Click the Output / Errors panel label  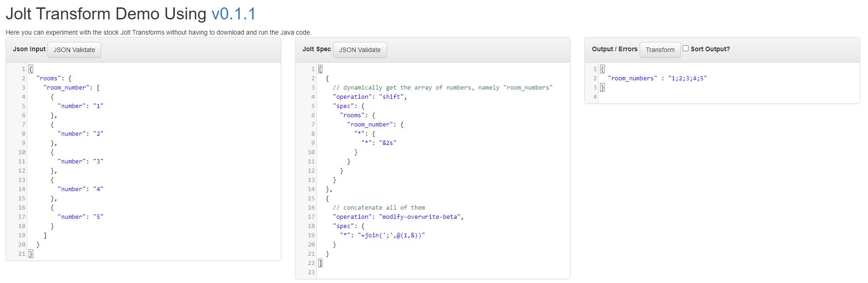click(x=614, y=49)
